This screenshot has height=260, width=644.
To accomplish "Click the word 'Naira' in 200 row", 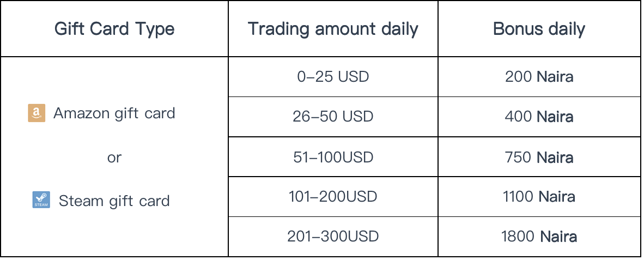I will (555, 77).
